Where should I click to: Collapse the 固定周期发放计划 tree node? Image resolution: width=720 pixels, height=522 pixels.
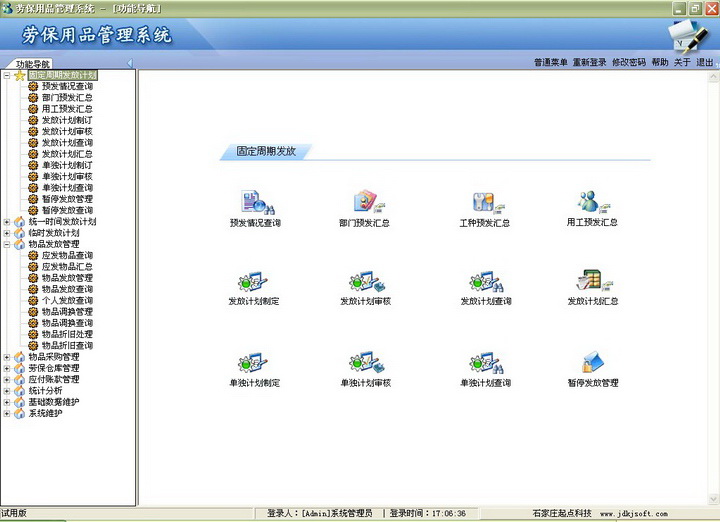click(7, 75)
